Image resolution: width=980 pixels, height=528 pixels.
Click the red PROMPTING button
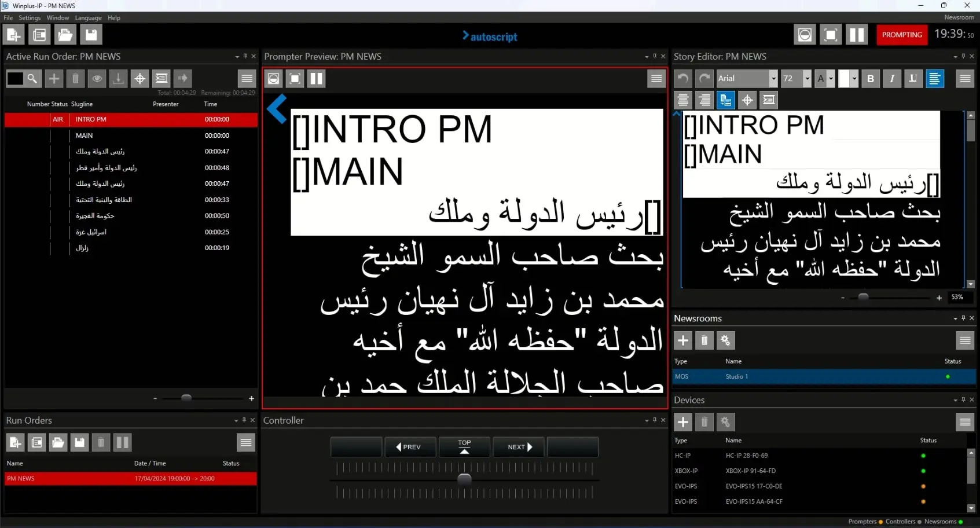901,35
